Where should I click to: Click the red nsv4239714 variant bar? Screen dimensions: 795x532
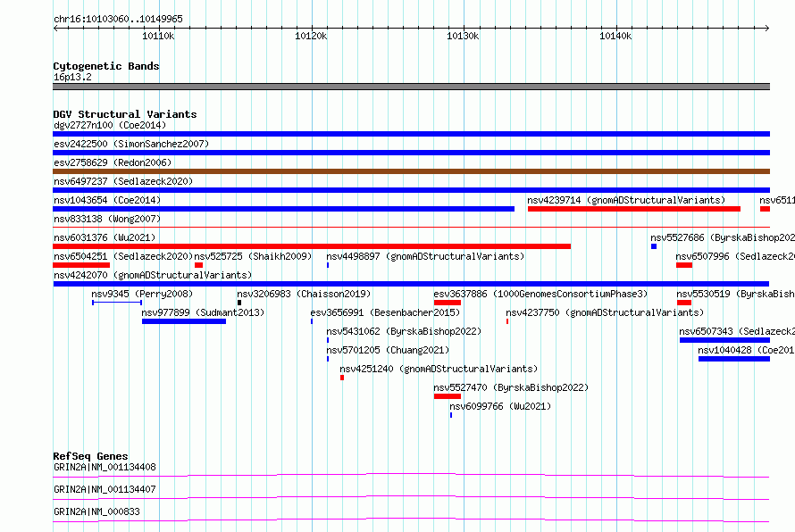pos(634,209)
